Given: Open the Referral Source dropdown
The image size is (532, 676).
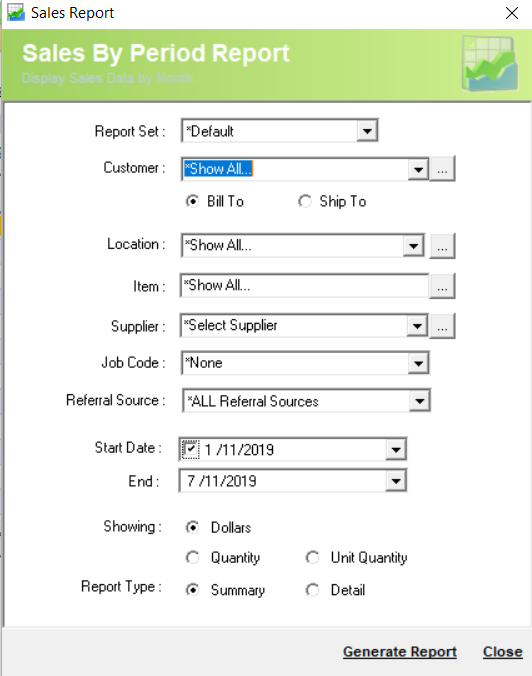Looking at the screenshot, I should coord(419,401).
